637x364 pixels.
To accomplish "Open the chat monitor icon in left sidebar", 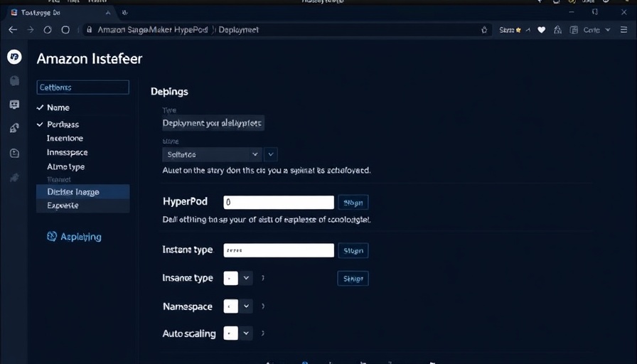I will click(14, 105).
